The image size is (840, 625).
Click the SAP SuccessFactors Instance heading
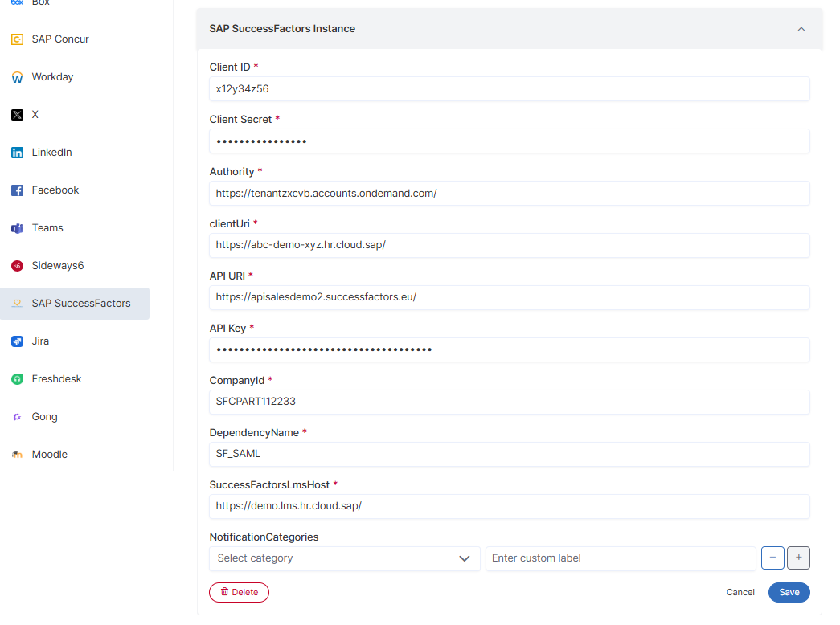[282, 29]
